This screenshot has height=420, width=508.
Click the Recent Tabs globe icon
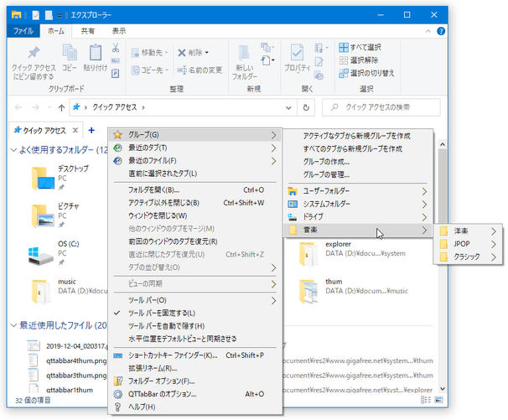click(x=118, y=148)
